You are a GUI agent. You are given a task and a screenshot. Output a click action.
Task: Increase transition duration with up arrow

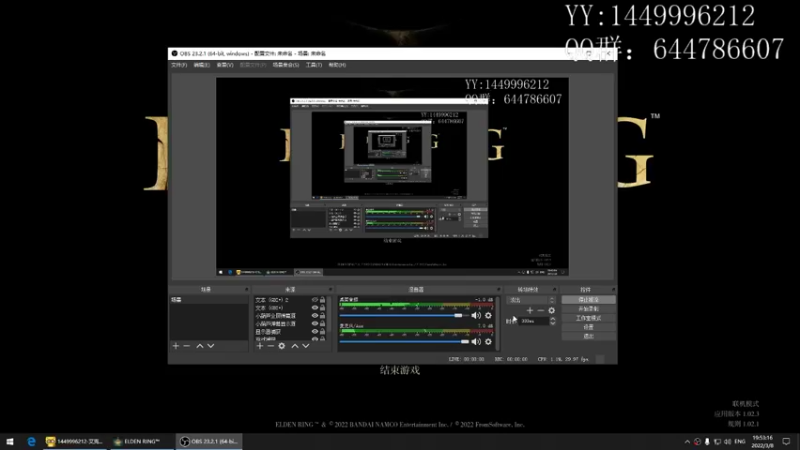(553, 319)
